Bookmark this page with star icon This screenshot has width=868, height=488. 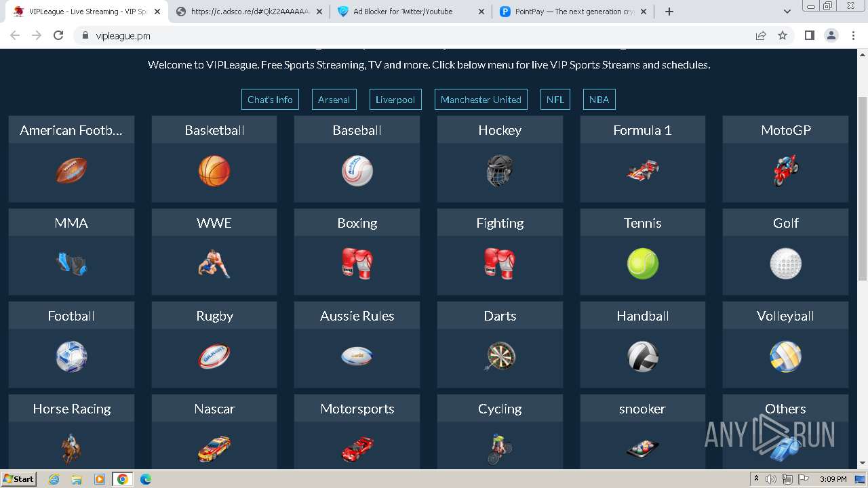point(783,36)
